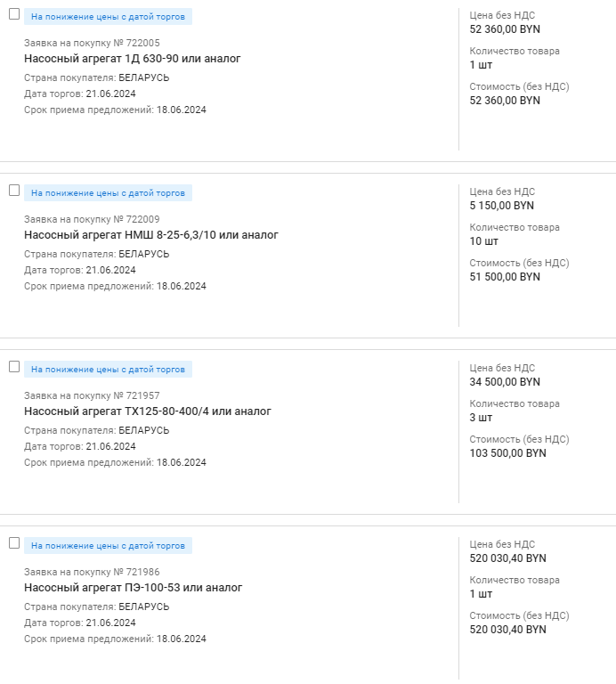
Task: Open 'Насосный агрегат 1Д 630-90 или аналог' listing
Action: tap(133, 59)
